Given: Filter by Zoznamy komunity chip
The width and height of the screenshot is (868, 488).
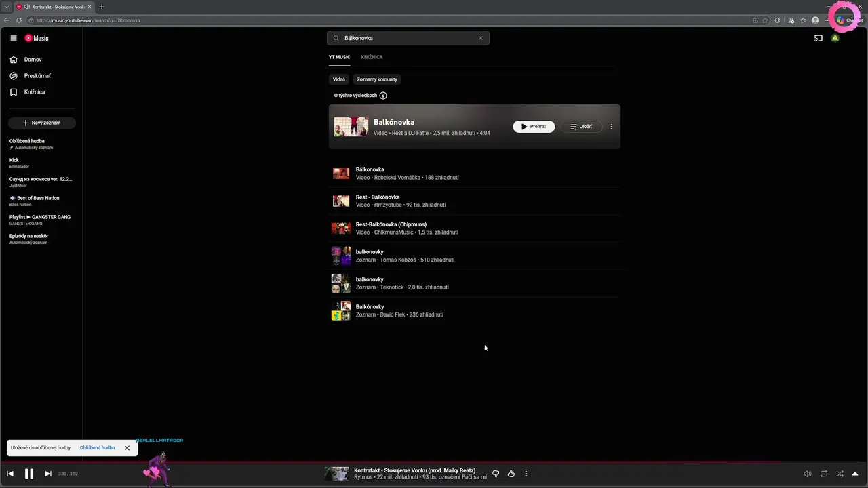Looking at the screenshot, I should [377, 79].
